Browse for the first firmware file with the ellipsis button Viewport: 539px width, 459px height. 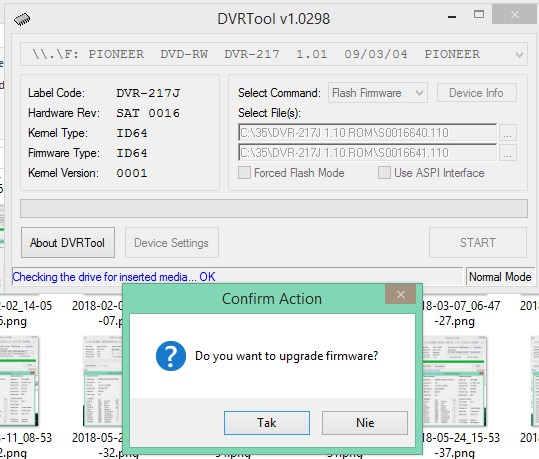point(507,133)
